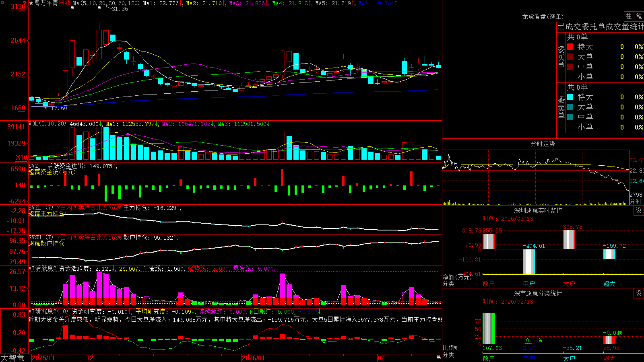644x362 pixels.
Task: Click the 2025/11 timeline marker
Action: pyautogui.click(x=43, y=358)
